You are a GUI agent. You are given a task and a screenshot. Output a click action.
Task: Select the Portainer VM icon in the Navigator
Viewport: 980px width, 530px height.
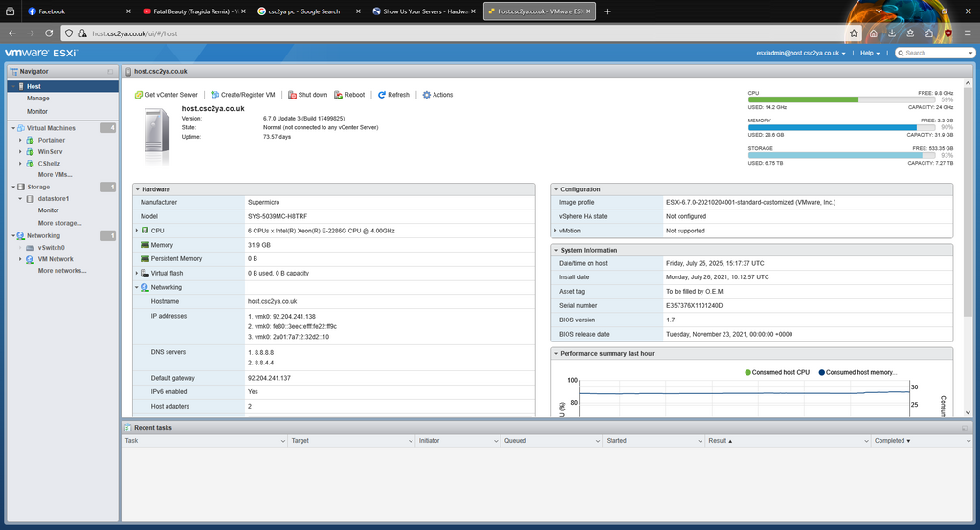(x=30, y=140)
